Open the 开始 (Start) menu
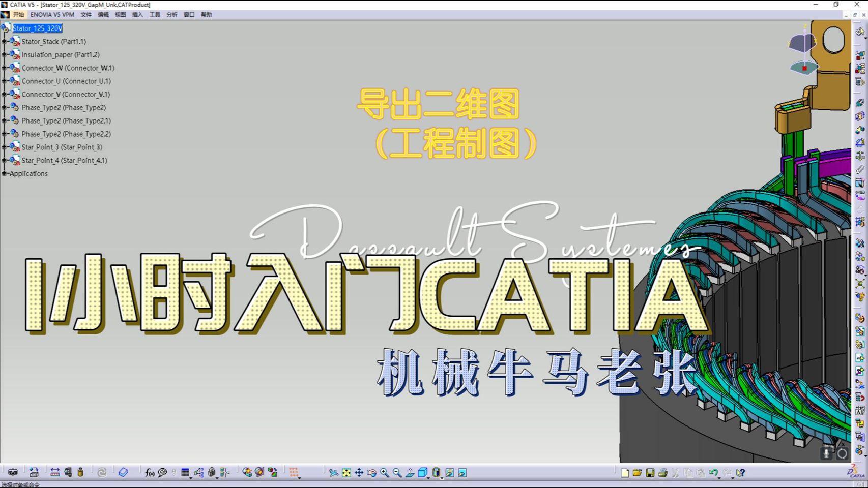The width and height of the screenshot is (868, 488). [x=19, y=15]
